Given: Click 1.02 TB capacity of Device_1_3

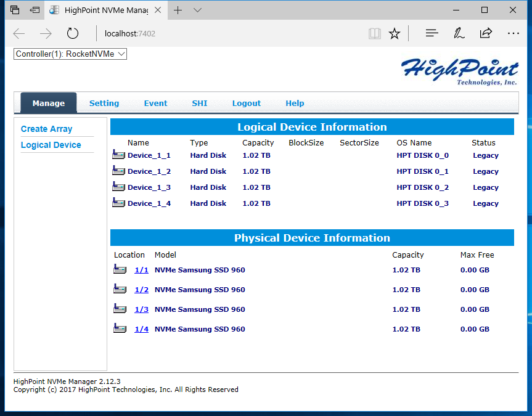Looking at the screenshot, I should point(256,187).
